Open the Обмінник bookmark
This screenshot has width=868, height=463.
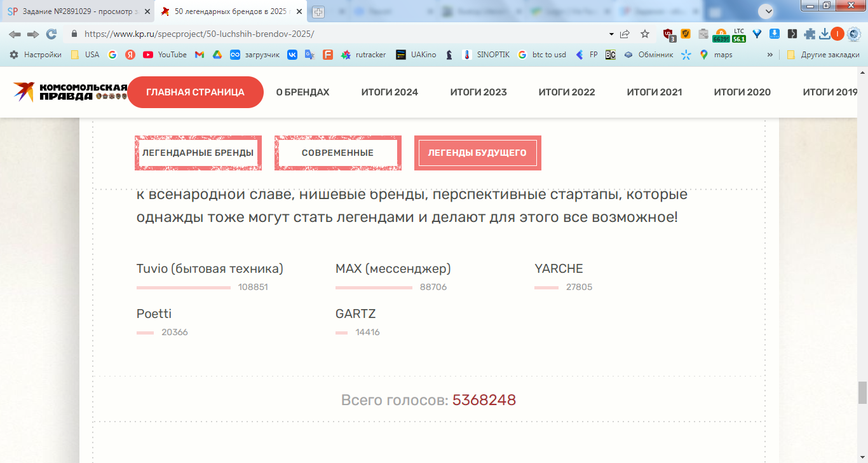[648, 55]
